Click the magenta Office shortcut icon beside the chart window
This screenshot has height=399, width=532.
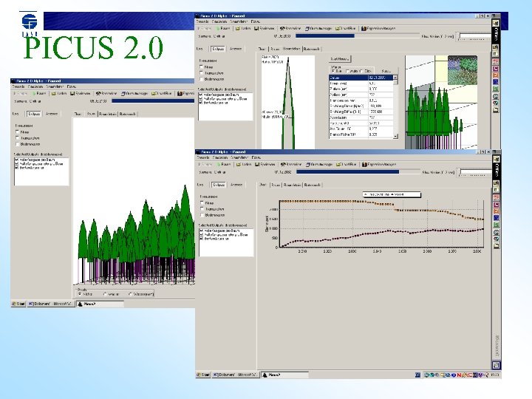click(x=496, y=205)
